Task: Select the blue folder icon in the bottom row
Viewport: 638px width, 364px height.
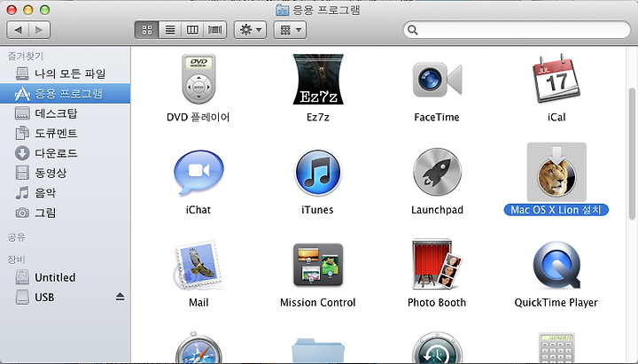Action: pos(318,351)
